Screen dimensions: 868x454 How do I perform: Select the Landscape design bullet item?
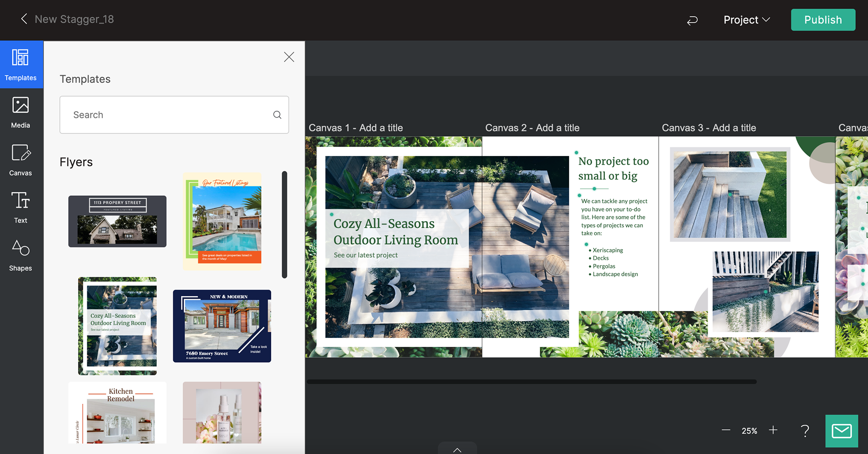613,274
